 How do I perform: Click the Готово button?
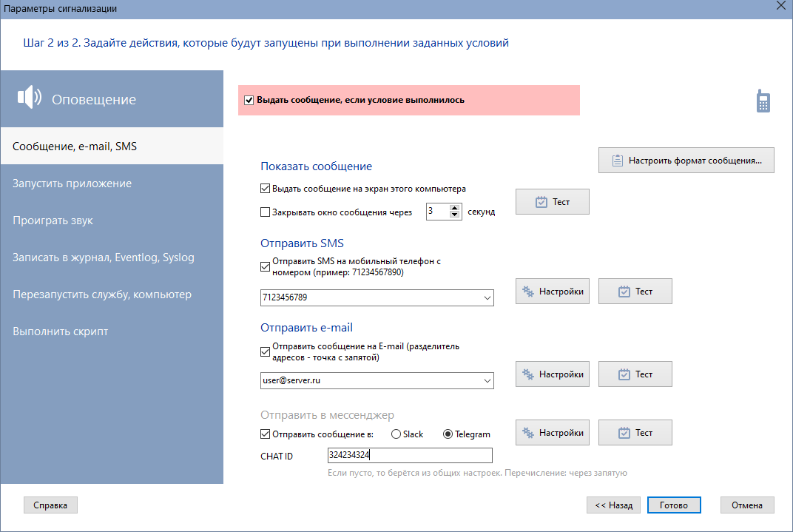(674, 505)
